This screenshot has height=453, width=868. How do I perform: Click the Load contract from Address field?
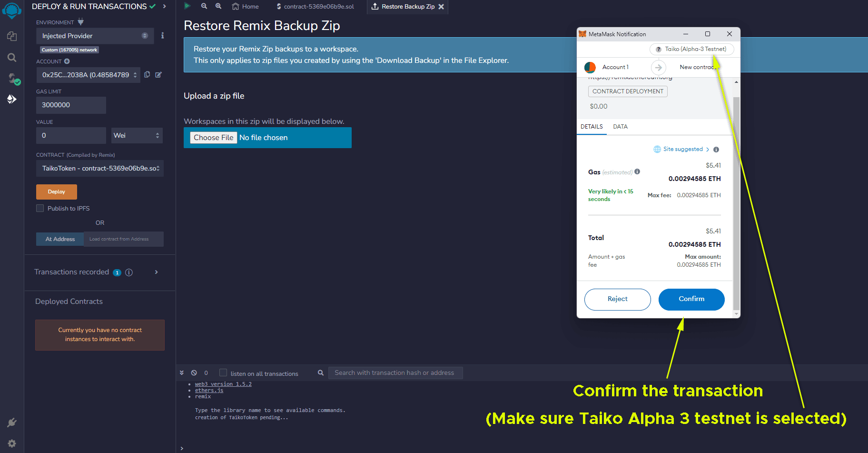(124, 239)
